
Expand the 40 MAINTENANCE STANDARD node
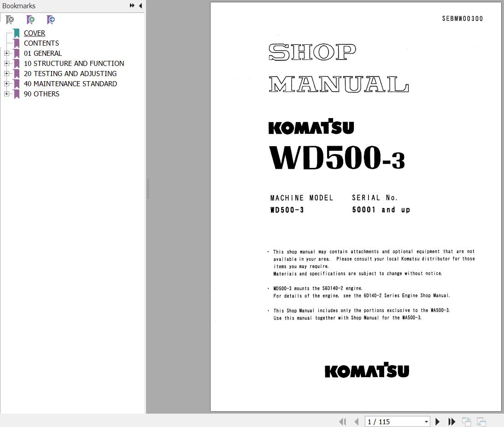pyautogui.click(x=6, y=83)
